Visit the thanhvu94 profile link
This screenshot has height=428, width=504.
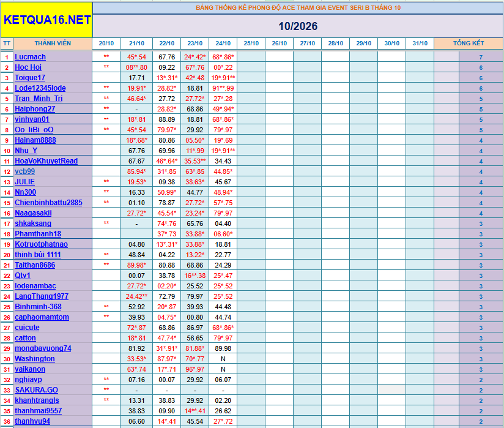[32, 421]
